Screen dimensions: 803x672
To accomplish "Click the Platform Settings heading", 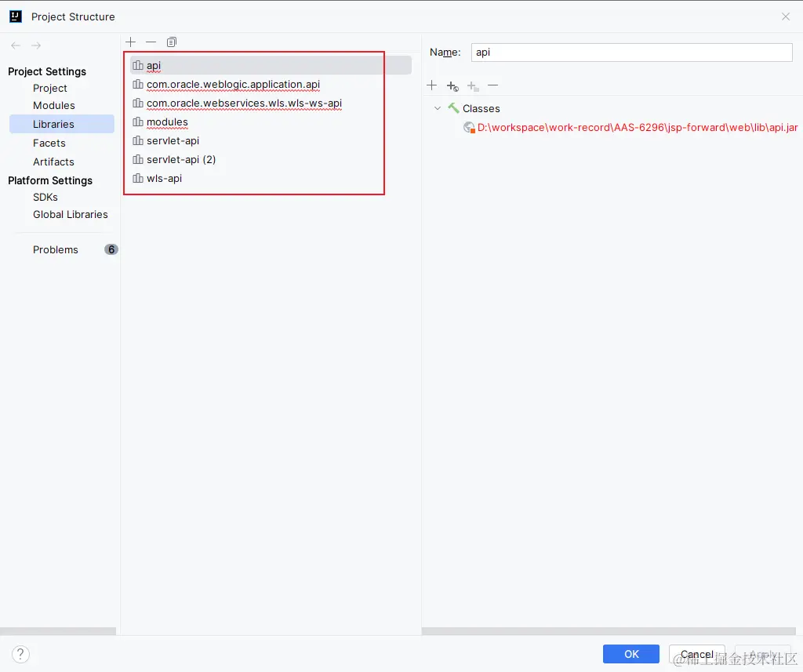I will [50, 180].
